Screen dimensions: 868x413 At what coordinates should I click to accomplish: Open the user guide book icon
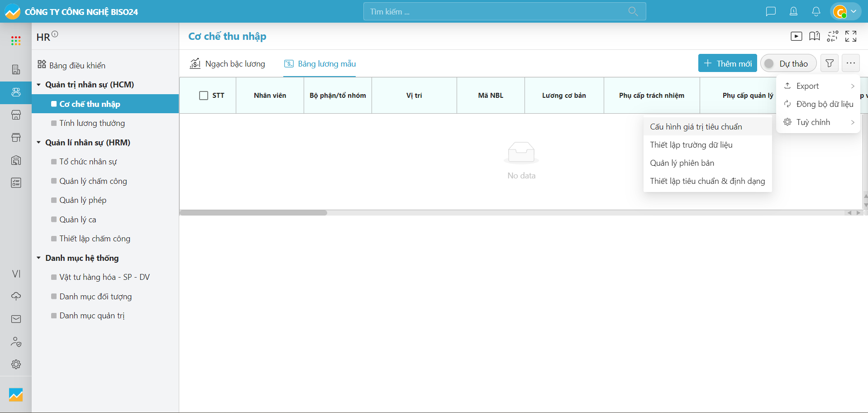[x=814, y=36]
